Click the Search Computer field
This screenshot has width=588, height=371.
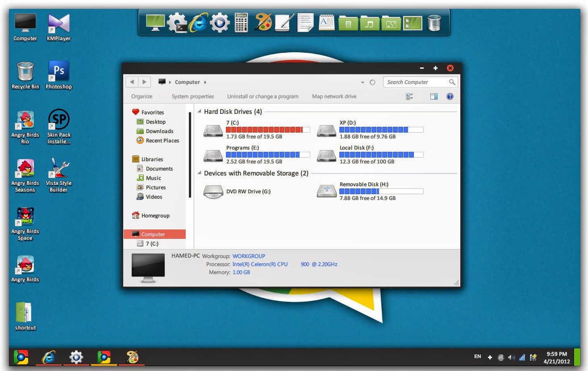(x=420, y=82)
